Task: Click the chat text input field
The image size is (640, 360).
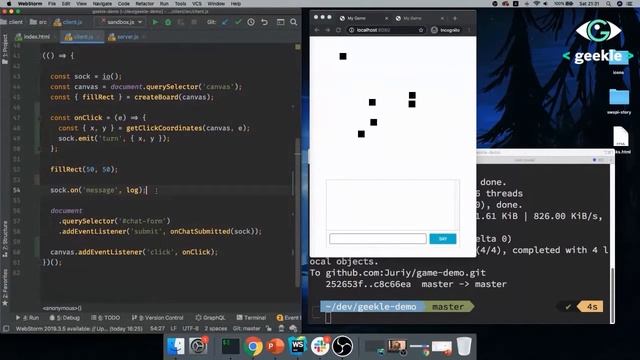Action: coord(378,239)
